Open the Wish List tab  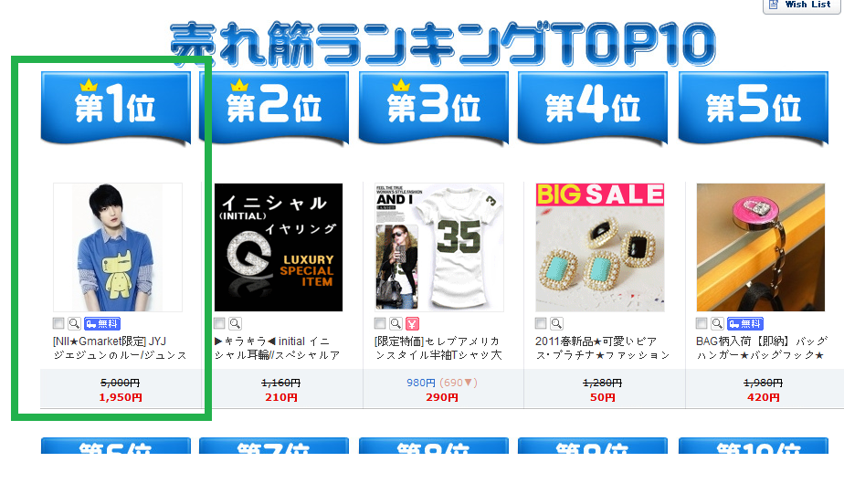click(x=801, y=5)
